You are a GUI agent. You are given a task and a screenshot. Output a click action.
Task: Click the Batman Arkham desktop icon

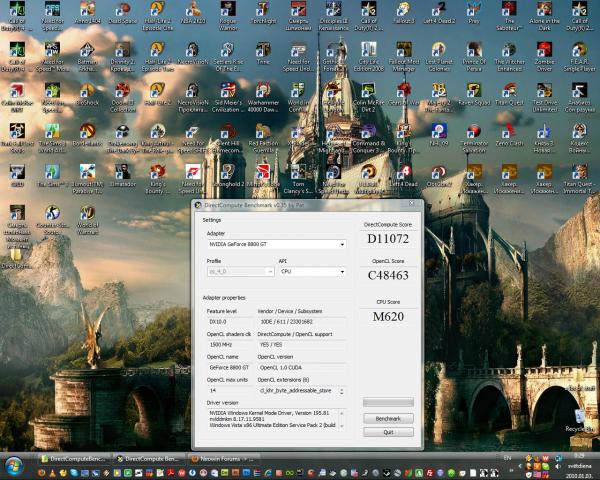pos(87,57)
